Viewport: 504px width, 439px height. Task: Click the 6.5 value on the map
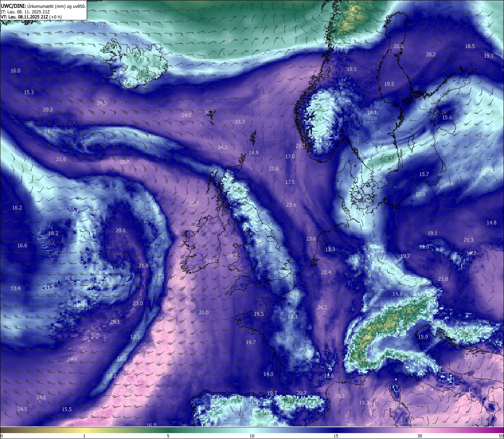pyautogui.click(x=224, y=55)
